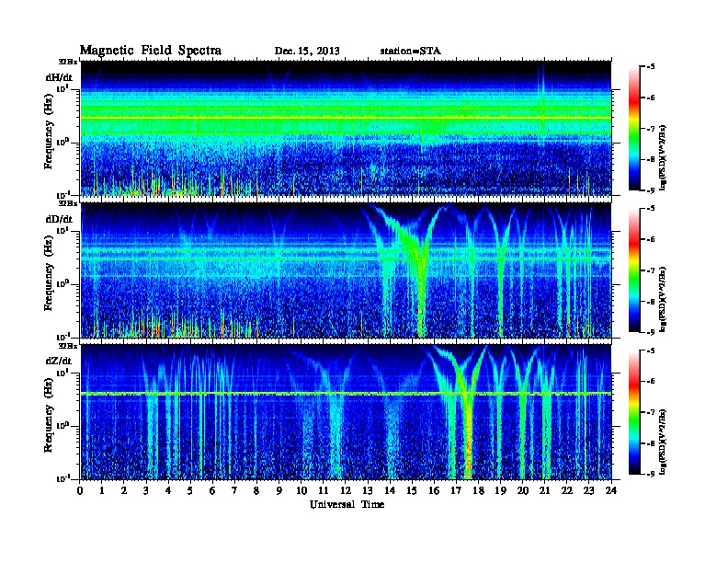Click hour tick label "7" on time axis
The width and height of the screenshot is (728, 563).
click(235, 491)
